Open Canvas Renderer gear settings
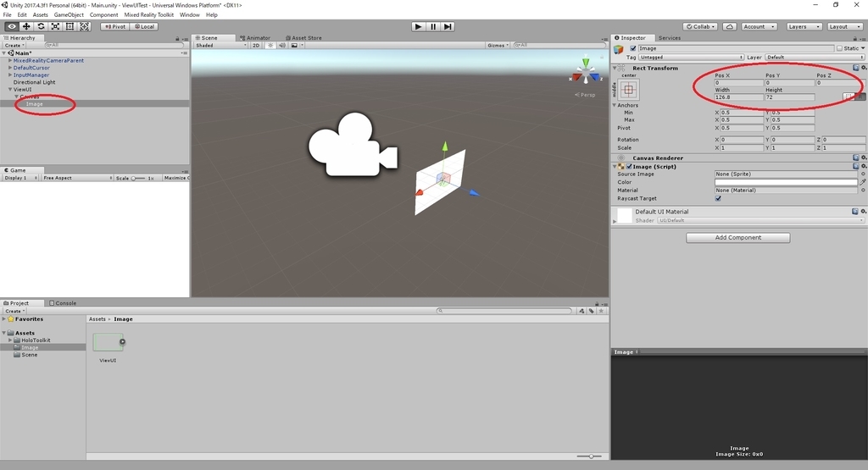This screenshot has width=868, height=470. (x=864, y=158)
